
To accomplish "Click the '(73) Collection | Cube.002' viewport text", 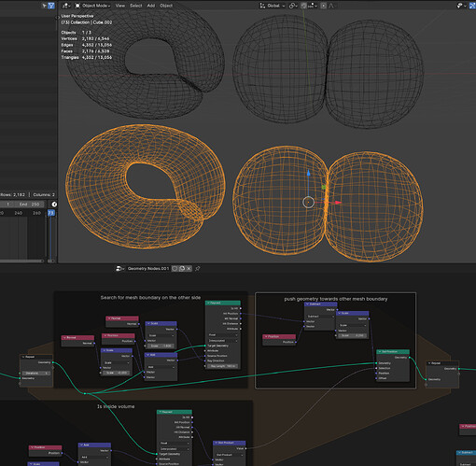I will (x=87, y=22).
